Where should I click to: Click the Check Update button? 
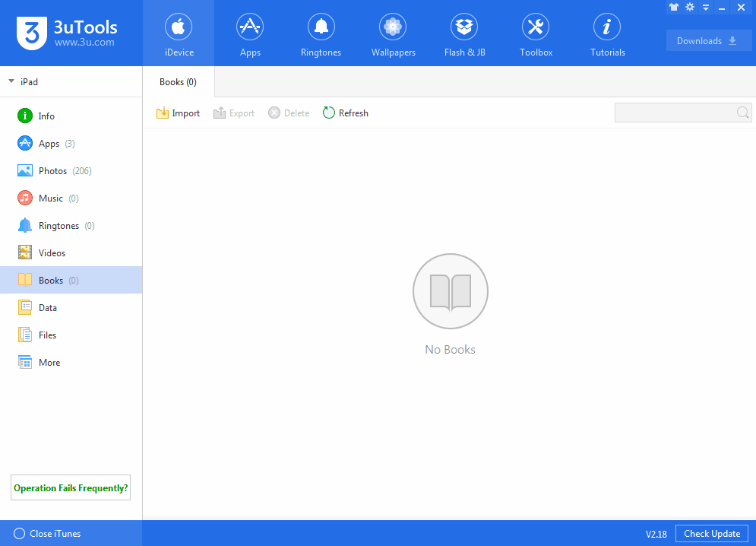[x=712, y=533]
